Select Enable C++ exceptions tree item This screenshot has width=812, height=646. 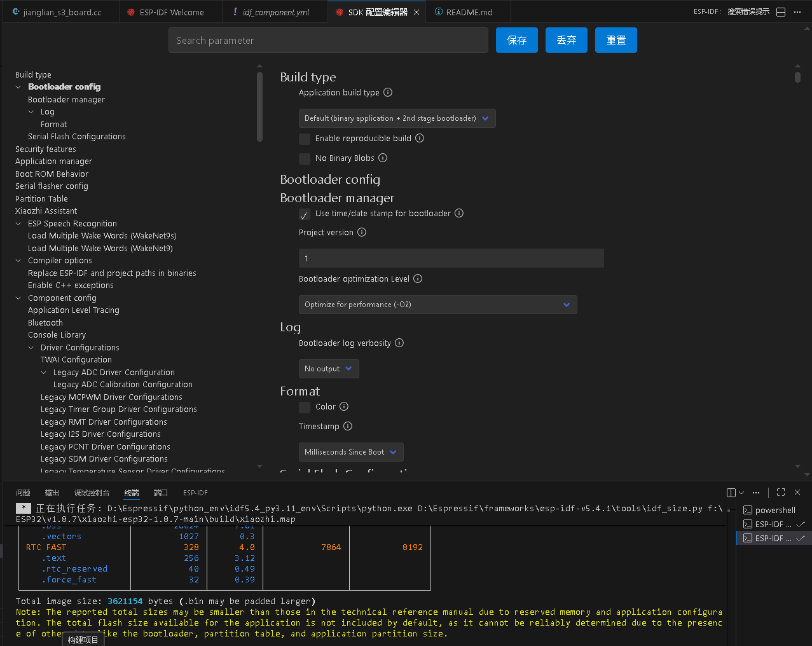(x=71, y=285)
